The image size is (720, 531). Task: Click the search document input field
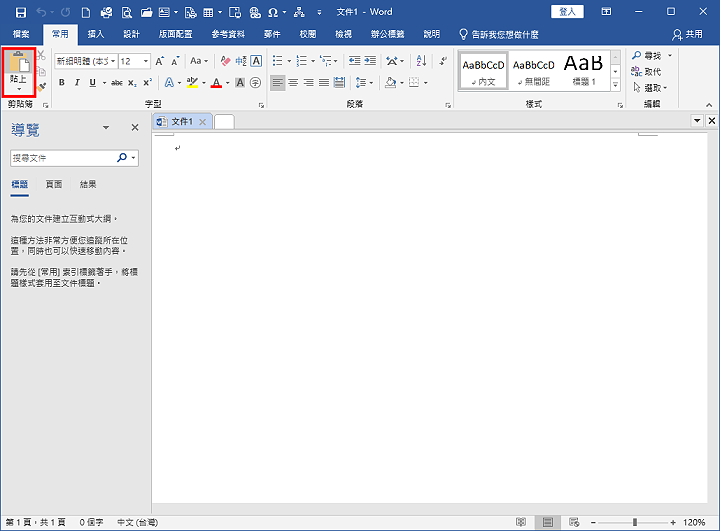63,158
